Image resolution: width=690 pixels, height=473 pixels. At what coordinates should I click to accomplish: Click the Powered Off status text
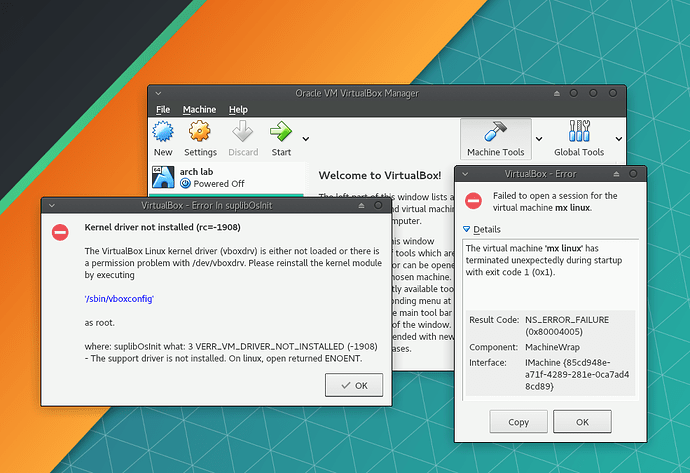pos(219,184)
